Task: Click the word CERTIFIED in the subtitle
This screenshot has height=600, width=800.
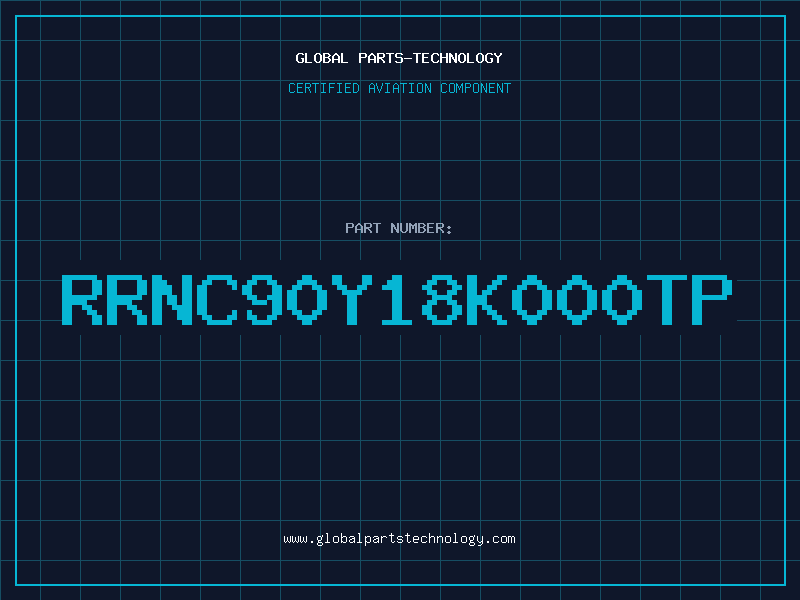Action: click(x=323, y=88)
